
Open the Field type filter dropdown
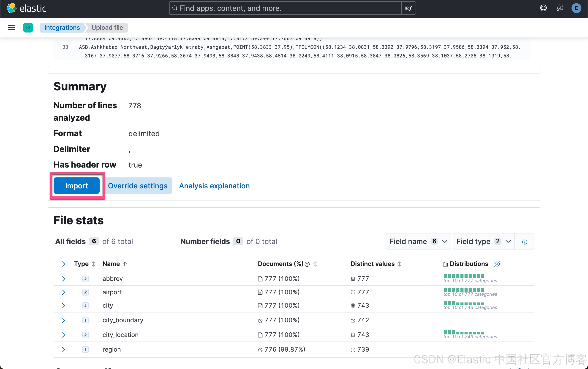pyautogui.click(x=483, y=241)
